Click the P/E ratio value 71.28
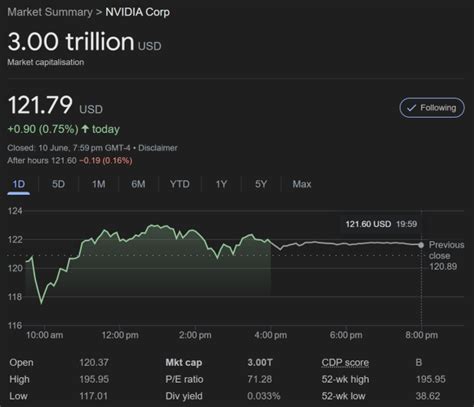Viewport: 474px width, 407px height. coord(260,379)
